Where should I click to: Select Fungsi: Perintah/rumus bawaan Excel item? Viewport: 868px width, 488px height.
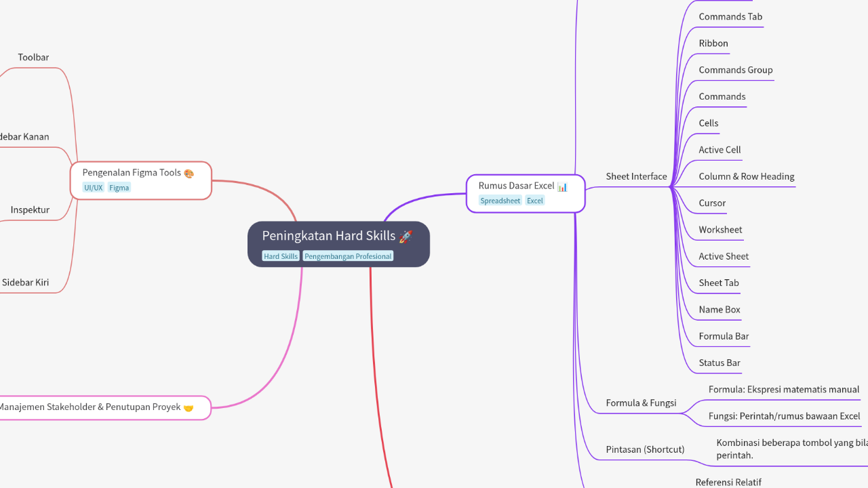tap(785, 416)
